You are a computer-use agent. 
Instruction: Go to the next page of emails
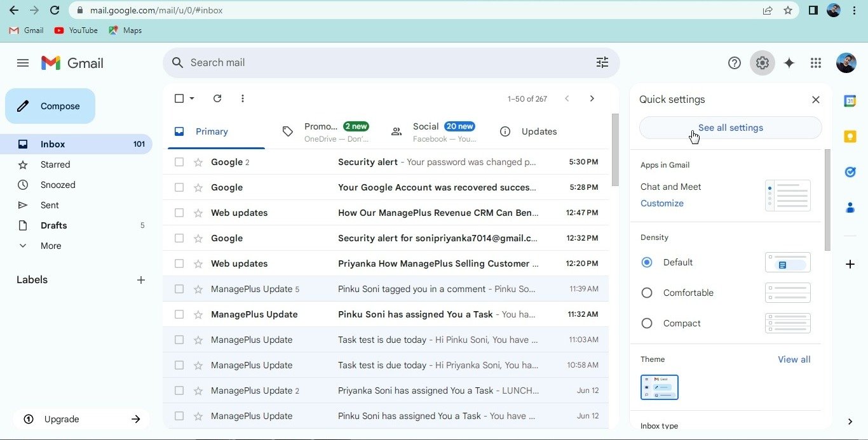coord(592,98)
